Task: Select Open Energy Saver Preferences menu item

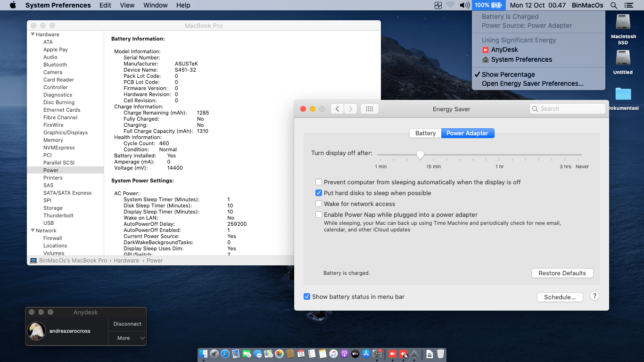Action: (x=532, y=83)
